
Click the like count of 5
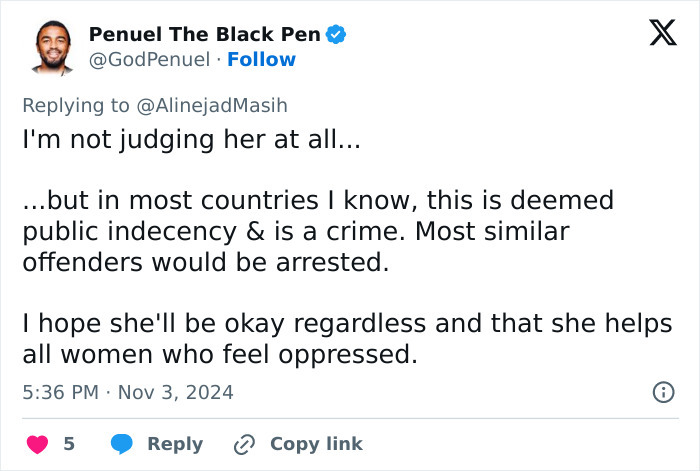click(69, 444)
